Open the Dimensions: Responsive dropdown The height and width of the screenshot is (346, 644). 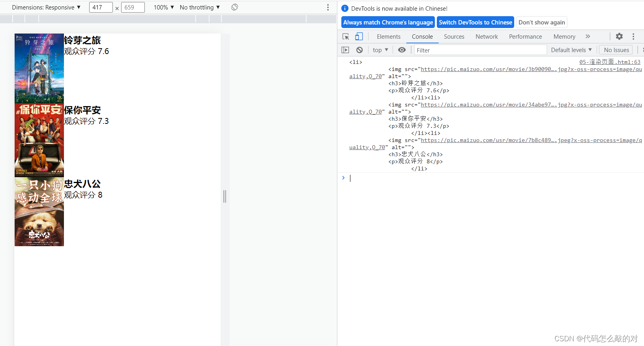point(46,7)
